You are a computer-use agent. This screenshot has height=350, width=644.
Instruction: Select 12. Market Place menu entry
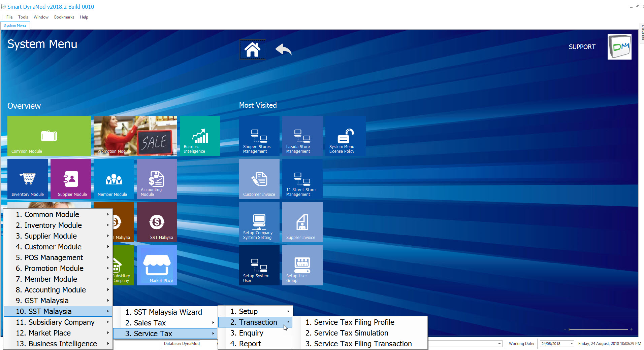point(58,333)
